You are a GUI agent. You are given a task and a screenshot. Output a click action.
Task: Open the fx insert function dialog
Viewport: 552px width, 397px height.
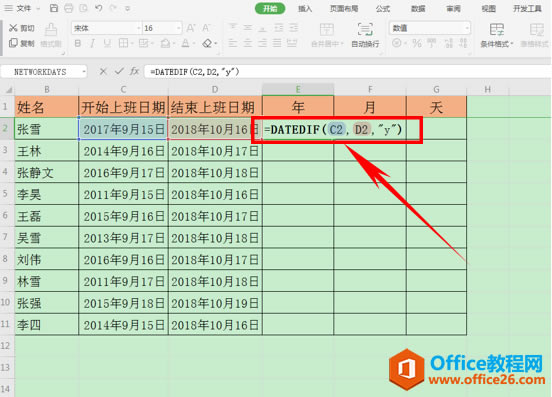(x=134, y=71)
